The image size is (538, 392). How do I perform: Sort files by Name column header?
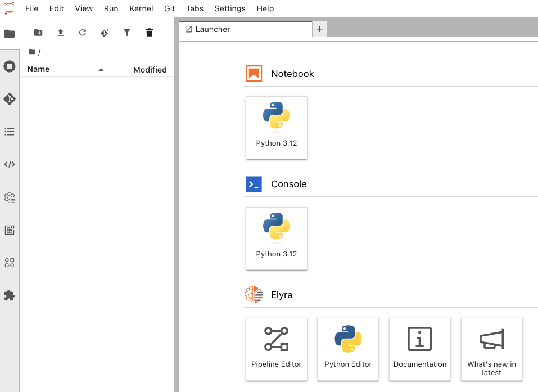pos(39,69)
